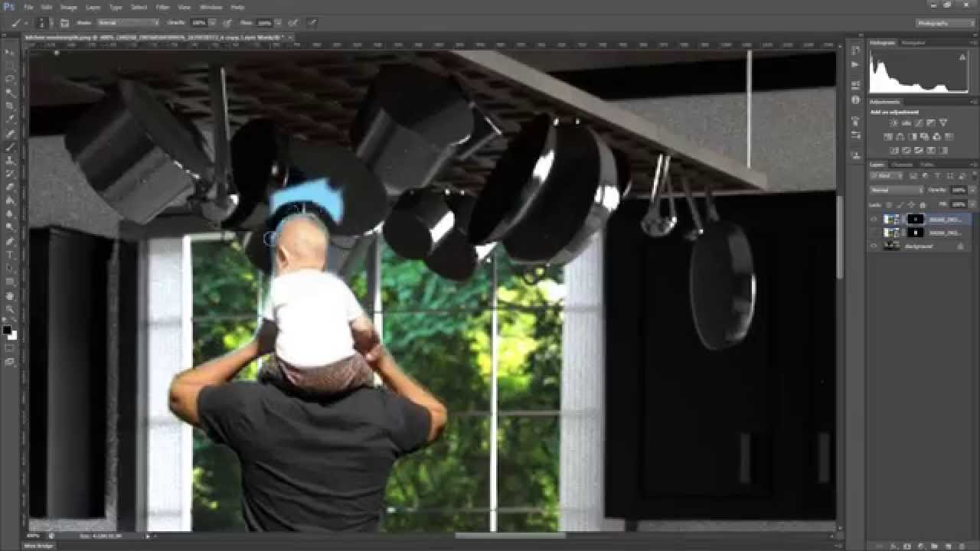Viewport: 980px width, 551px height.
Task: Open the Filter menu
Action: (162, 7)
